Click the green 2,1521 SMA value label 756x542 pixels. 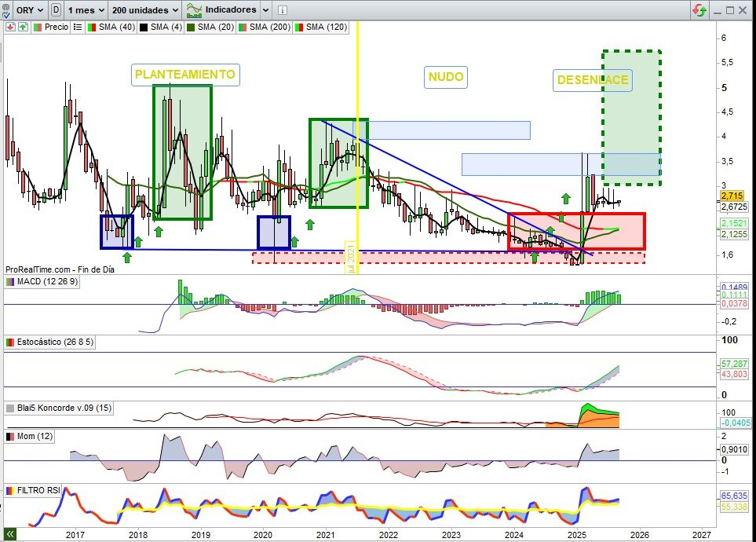734,223
